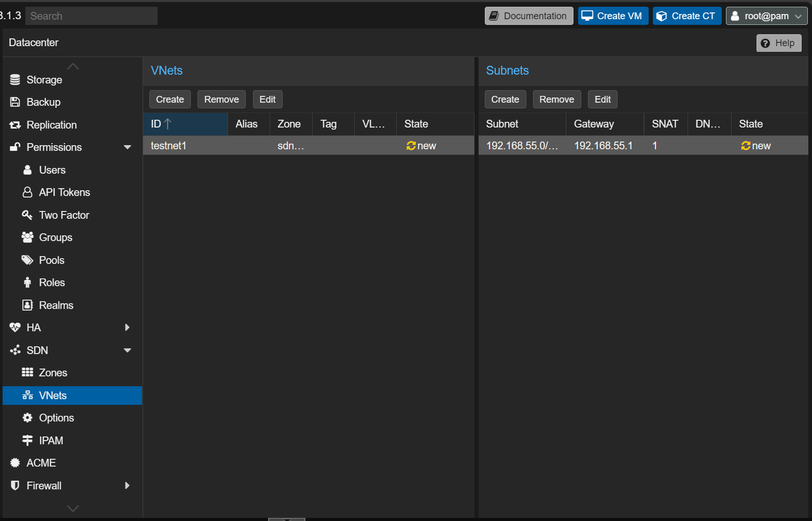Image resolution: width=812 pixels, height=521 pixels.
Task: Select the Zones grid icon
Action: [27, 373]
